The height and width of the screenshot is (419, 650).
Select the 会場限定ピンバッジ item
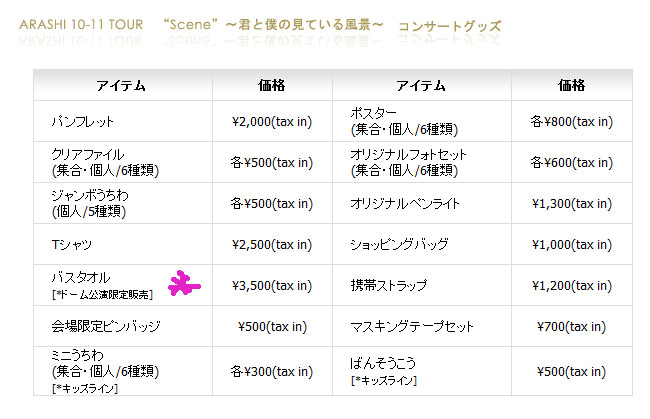click(x=106, y=327)
